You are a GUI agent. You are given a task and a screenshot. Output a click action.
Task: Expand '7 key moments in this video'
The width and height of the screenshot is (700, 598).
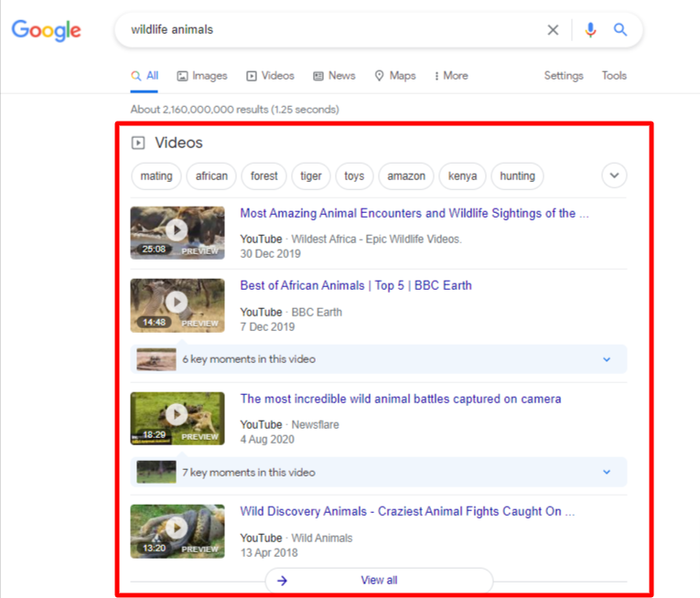coord(379,472)
